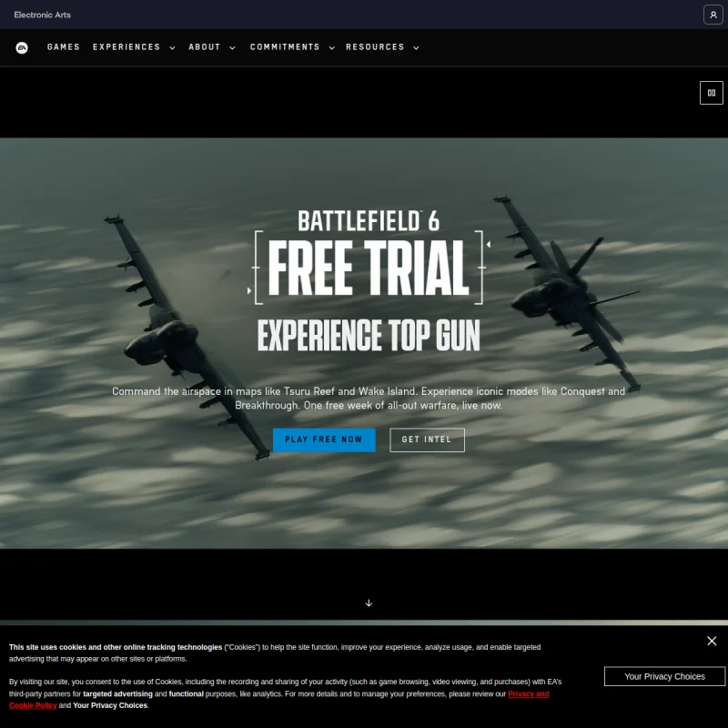
Task: Click the scroll-down arrow icon
Action: tap(369, 602)
